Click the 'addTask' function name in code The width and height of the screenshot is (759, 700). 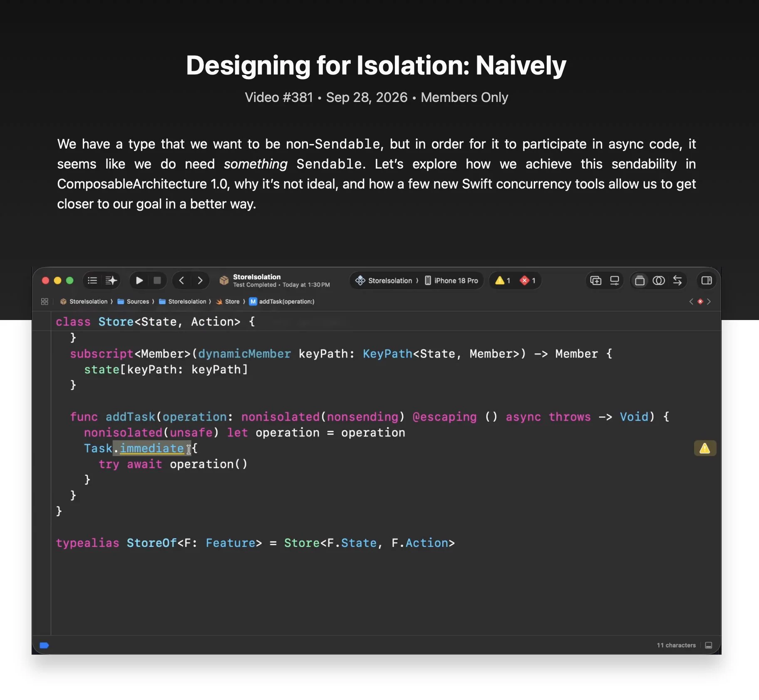(130, 417)
